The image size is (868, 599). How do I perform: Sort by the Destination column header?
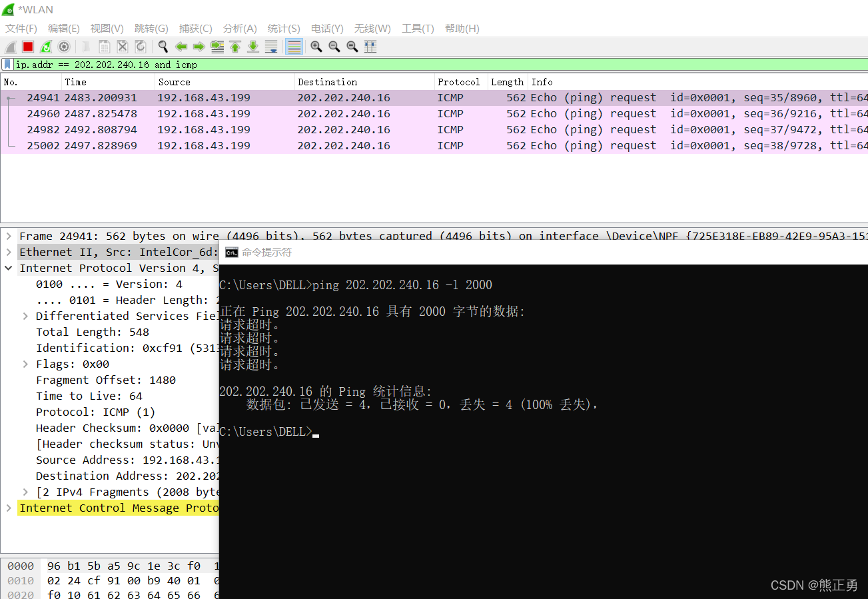click(364, 82)
